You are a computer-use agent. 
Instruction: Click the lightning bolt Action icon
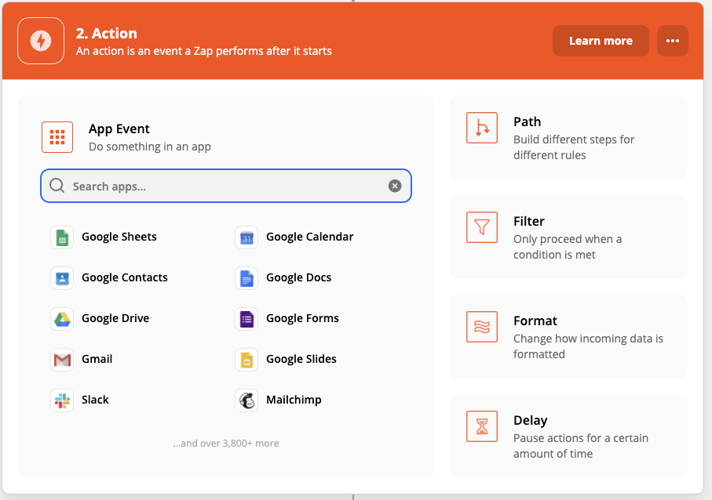[41, 41]
